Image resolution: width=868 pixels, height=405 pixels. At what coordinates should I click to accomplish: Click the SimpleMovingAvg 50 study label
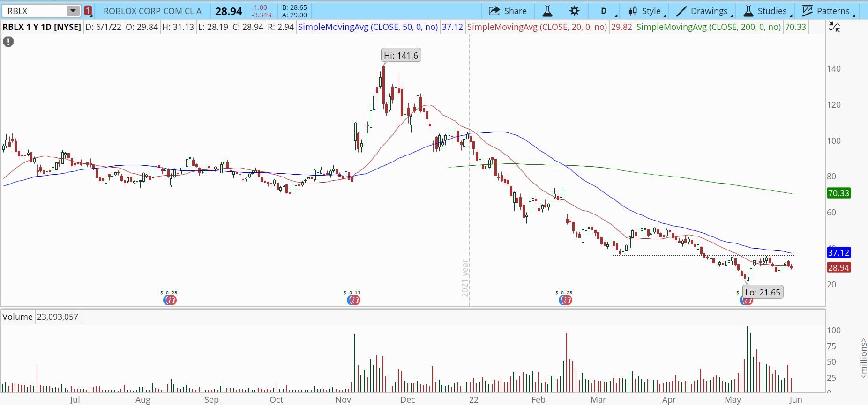(x=368, y=27)
